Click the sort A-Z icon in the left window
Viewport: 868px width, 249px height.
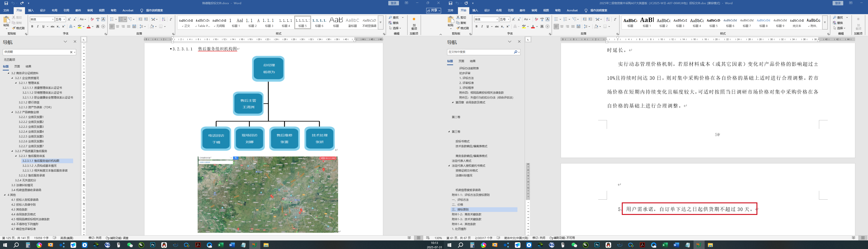point(164,19)
